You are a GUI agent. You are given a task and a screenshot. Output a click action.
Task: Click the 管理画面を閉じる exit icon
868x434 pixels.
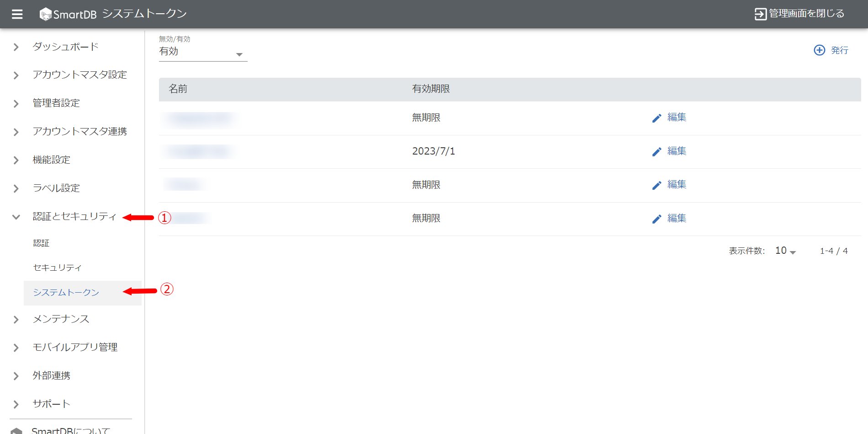coord(760,14)
